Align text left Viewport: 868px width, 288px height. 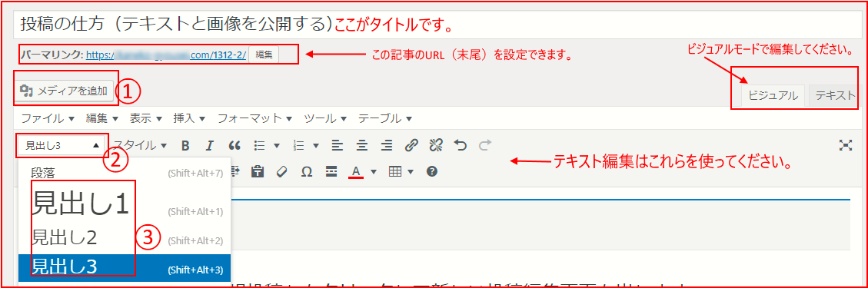[x=337, y=146]
